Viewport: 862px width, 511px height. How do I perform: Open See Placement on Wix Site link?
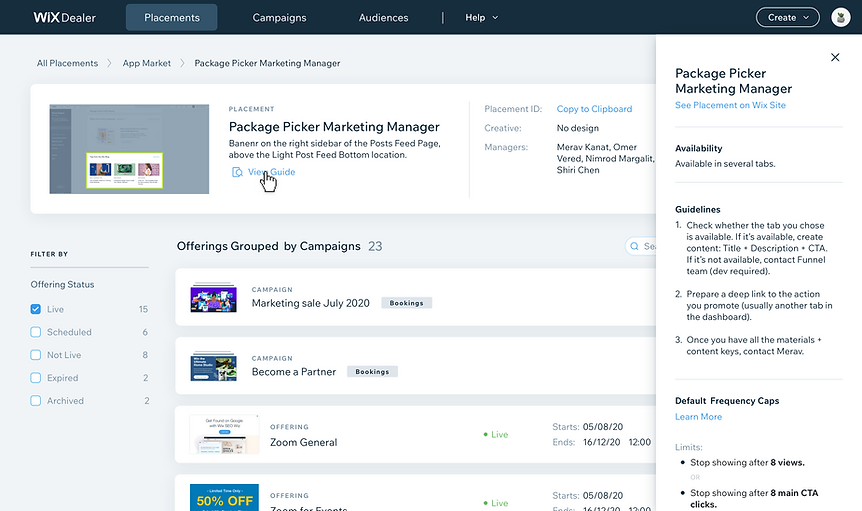pos(730,105)
